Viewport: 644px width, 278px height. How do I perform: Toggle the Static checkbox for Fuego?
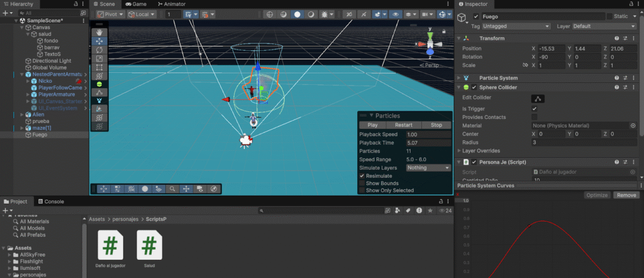(x=609, y=16)
